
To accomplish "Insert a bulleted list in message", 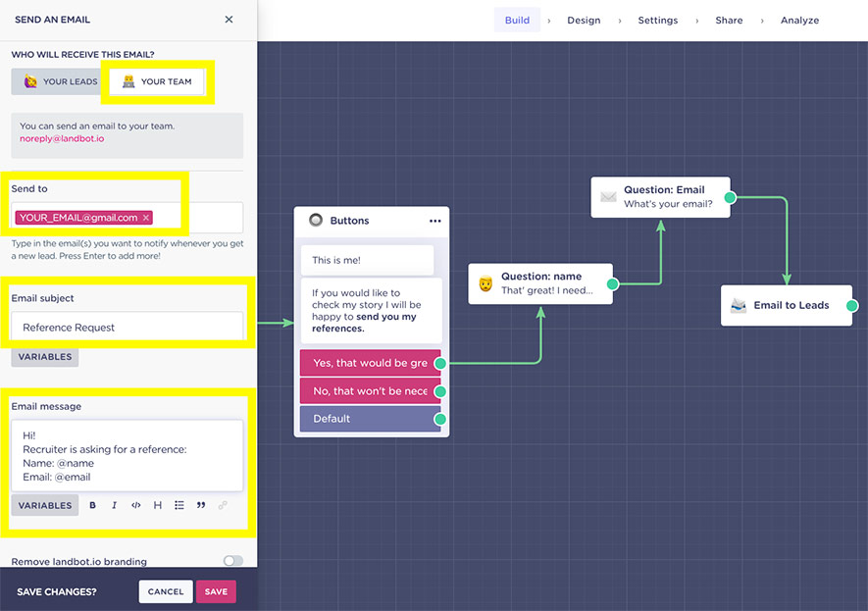I will coord(179,505).
